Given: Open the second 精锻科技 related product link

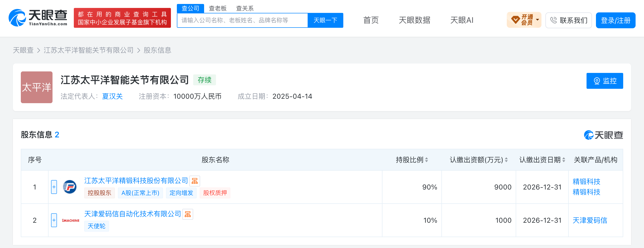Looking at the screenshot, I should (586, 192).
